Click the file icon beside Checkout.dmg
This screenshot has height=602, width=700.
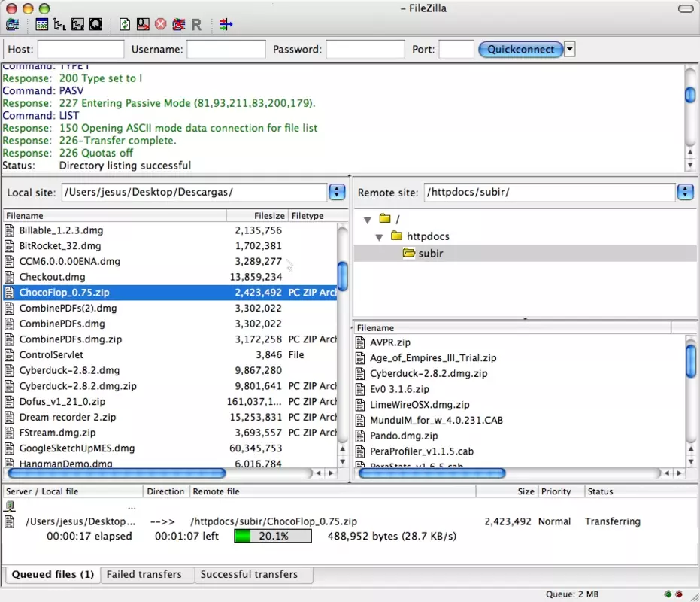pos(9,277)
